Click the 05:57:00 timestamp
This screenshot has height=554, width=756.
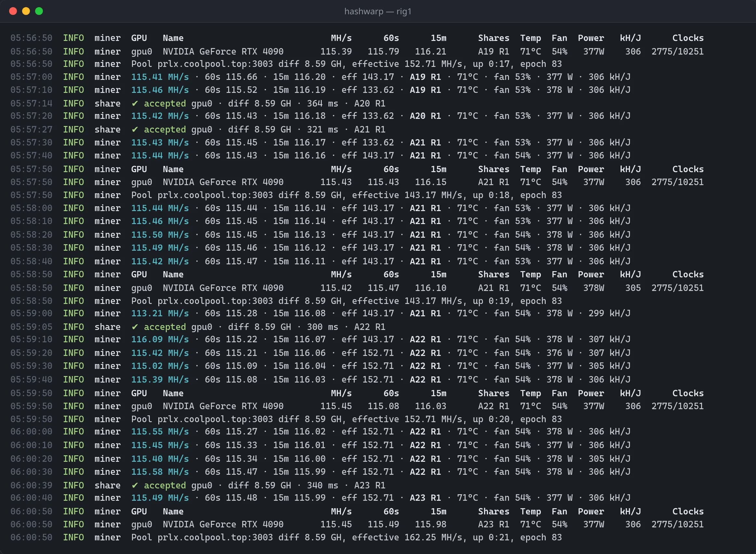(31, 77)
